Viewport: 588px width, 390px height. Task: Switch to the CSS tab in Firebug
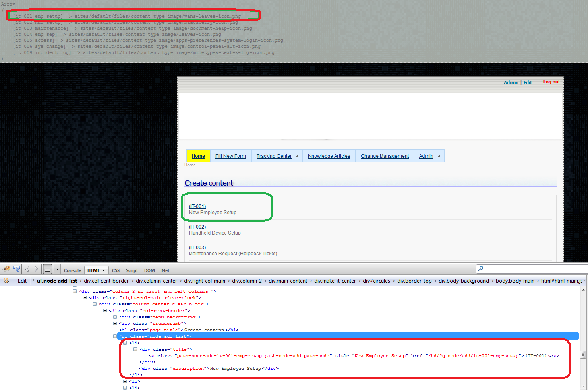[x=116, y=270]
